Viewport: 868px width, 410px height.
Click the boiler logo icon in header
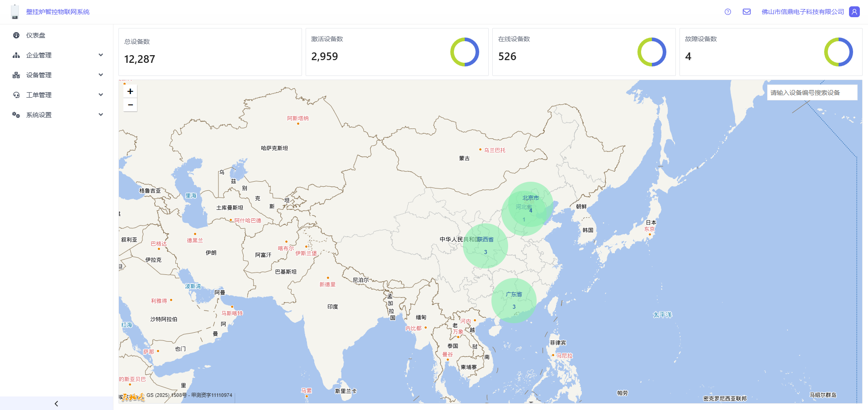(15, 12)
